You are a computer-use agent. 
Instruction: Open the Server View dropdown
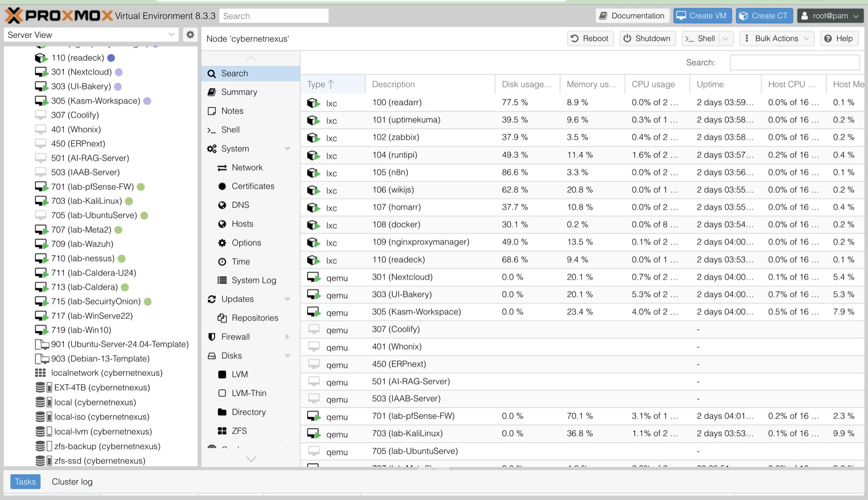point(171,34)
